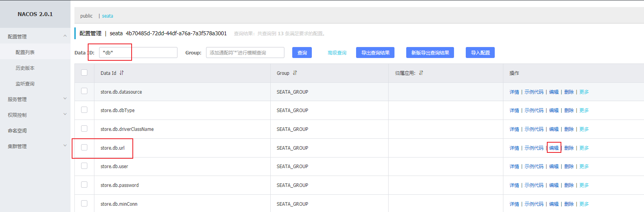Image resolution: width=644 pixels, height=212 pixels.
Task: Tick the store.db.password row checkbox
Action: point(84,185)
